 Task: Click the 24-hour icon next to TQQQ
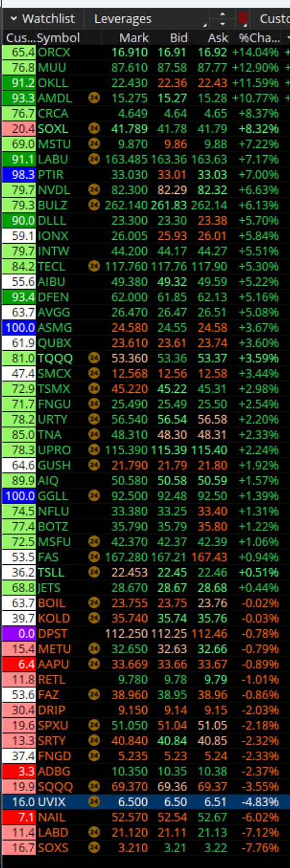click(x=94, y=358)
